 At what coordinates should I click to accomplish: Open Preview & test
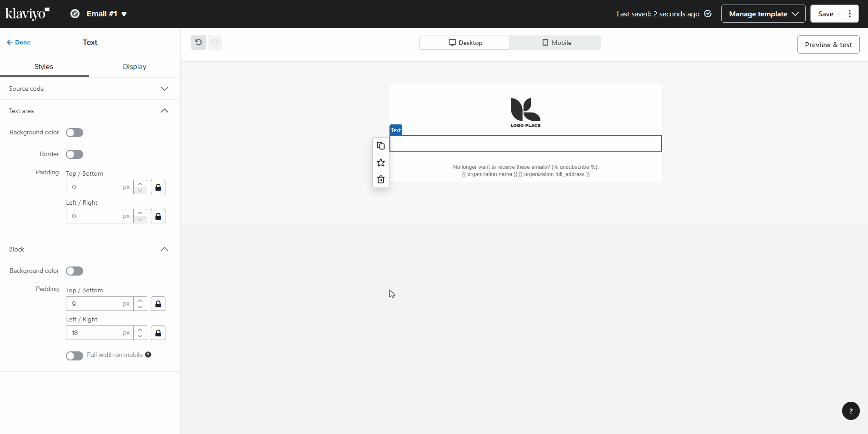[828, 44]
